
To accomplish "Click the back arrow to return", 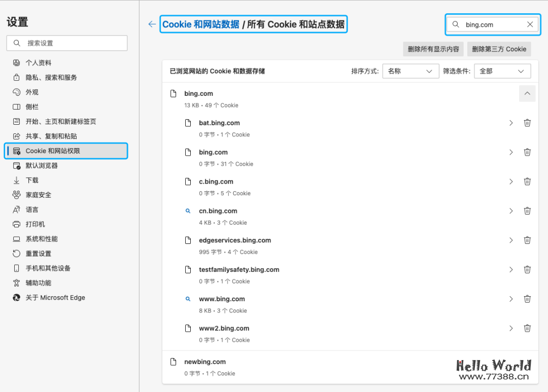I will (152, 24).
